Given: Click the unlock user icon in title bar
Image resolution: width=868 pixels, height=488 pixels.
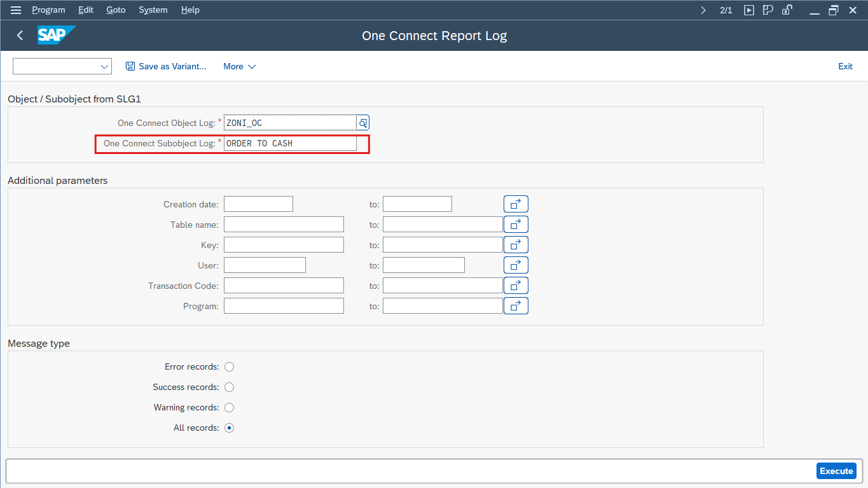Looking at the screenshot, I should pos(787,10).
